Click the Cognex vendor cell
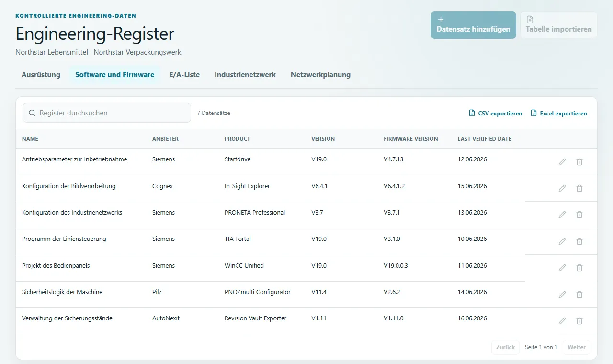613x364 pixels. 163,186
